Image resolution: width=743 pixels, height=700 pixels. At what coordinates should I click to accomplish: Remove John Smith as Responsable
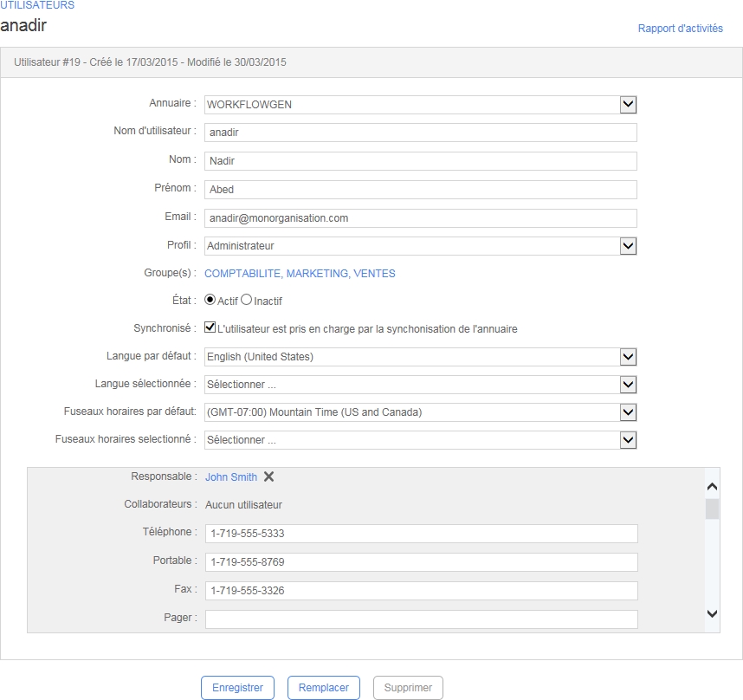coord(268,476)
